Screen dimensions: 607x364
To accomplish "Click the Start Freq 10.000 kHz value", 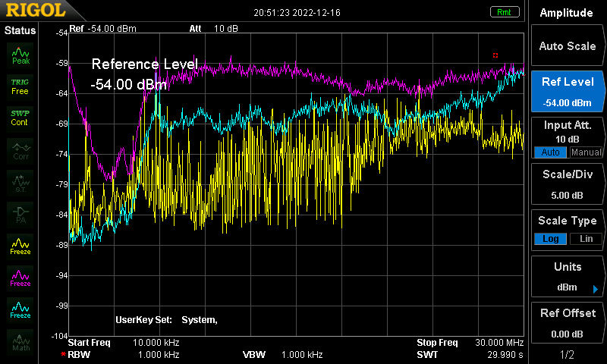I will point(156,343).
